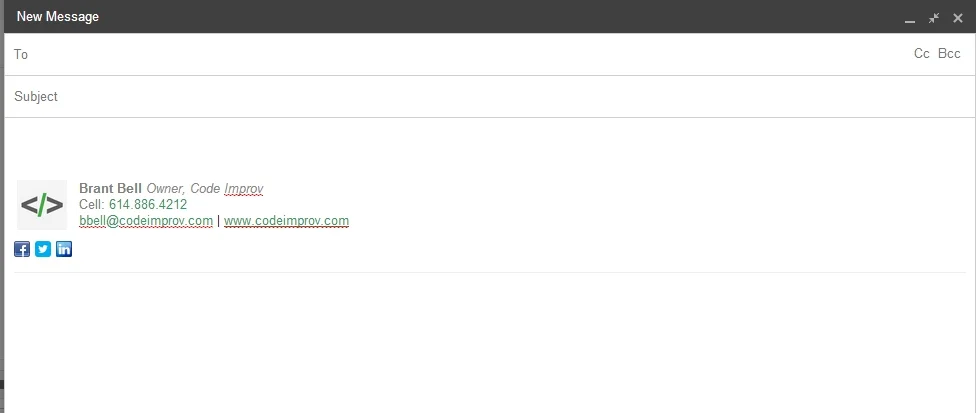This screenshot has width=976, height=413.
Task: Open the www.codeimprov.com website link
Action: click(x=286, y=221)
